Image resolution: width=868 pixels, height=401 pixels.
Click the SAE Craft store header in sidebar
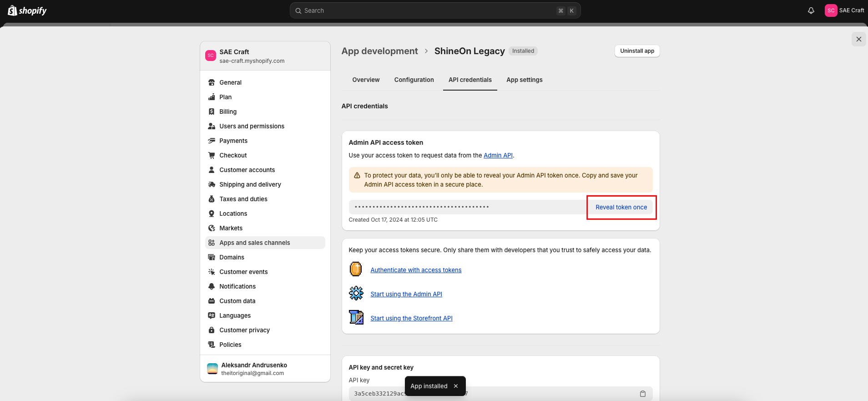tap(265, 56)
